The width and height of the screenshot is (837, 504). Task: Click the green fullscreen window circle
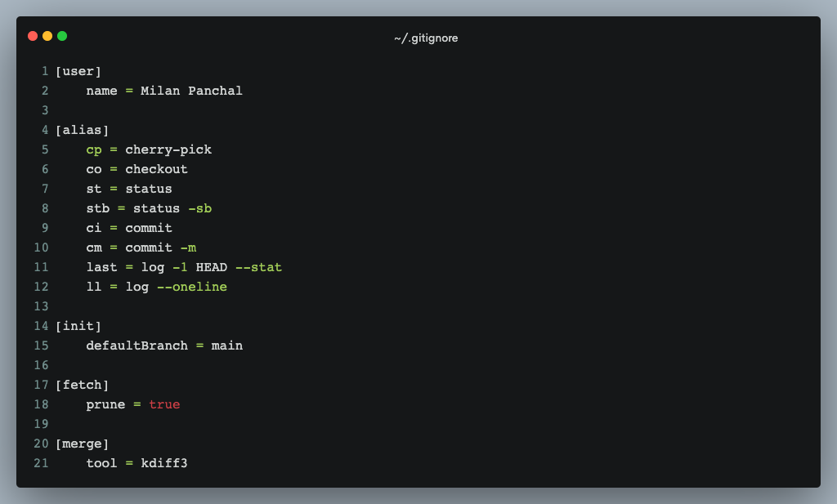60,36
